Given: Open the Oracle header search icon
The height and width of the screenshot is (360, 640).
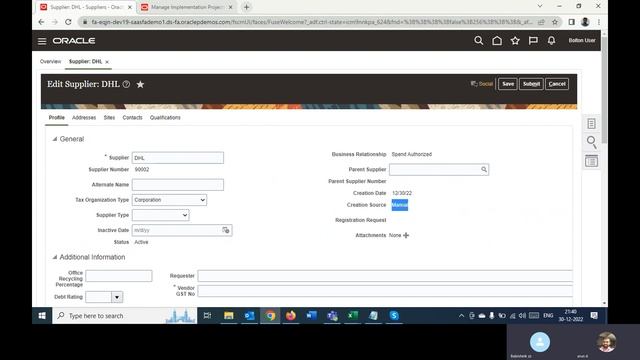Looking at the screenshot, I should click(478, 40).
